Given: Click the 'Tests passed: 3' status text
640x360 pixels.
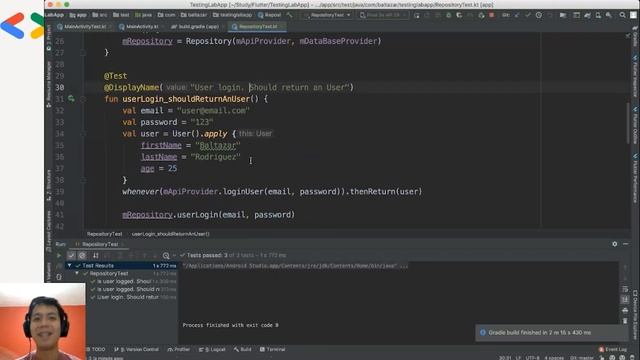Looking at the screenshot, I should (x=207, y=256).
